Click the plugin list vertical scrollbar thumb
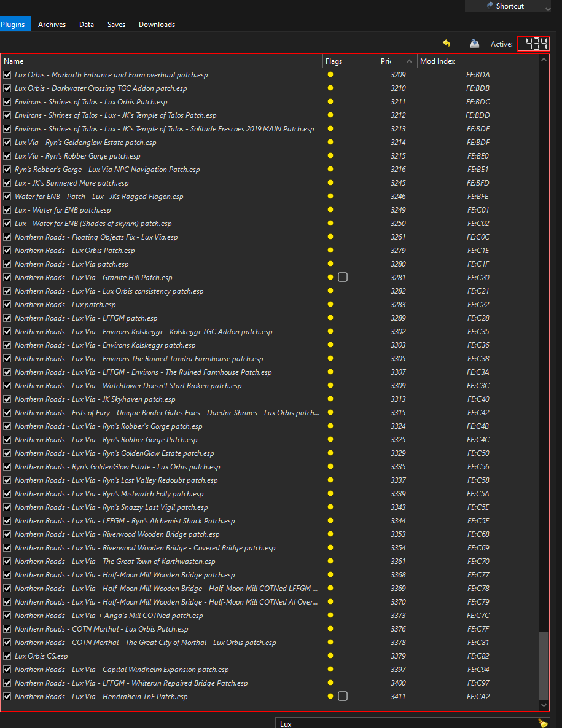This screenshot has width=562, height=728. 544,665
